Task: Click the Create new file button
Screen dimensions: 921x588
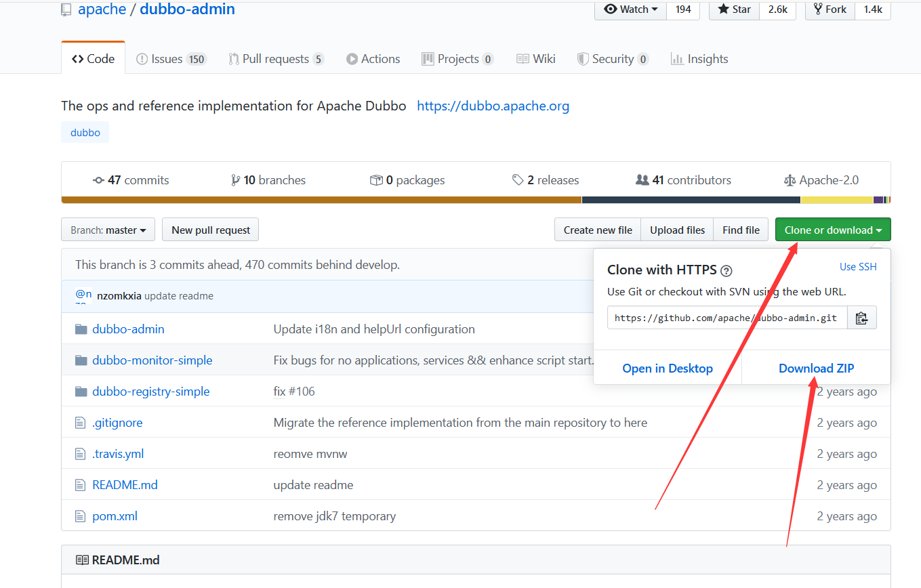Action: (598, 230)
